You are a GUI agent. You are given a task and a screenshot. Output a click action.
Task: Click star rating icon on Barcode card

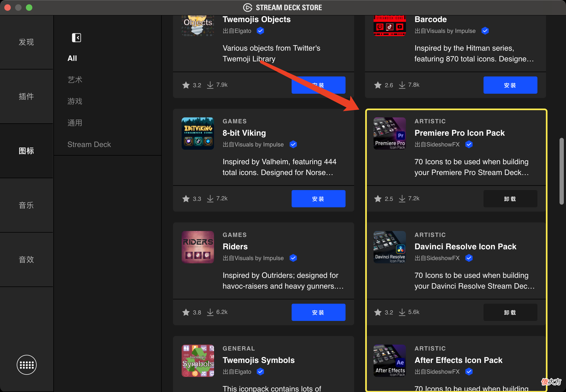click(378, 85)
